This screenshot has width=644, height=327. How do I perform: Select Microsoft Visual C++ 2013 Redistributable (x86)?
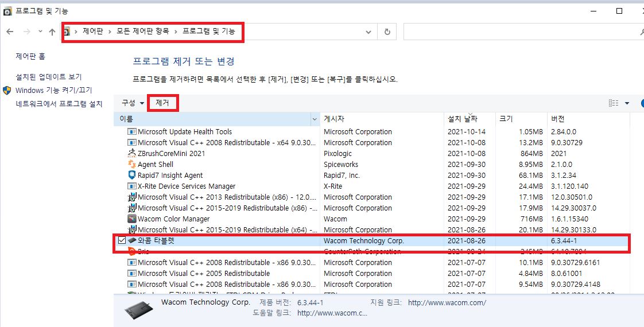(227, 197)
